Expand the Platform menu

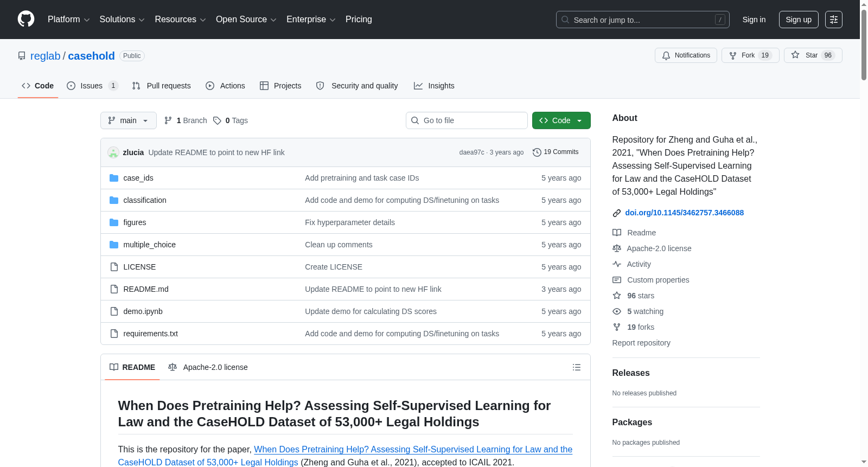(x=69, y=20)
